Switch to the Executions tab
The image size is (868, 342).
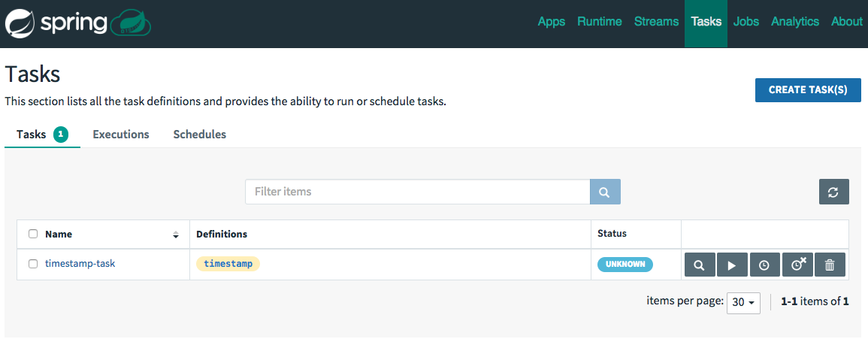pyautogui.click(x=121, y=135)
